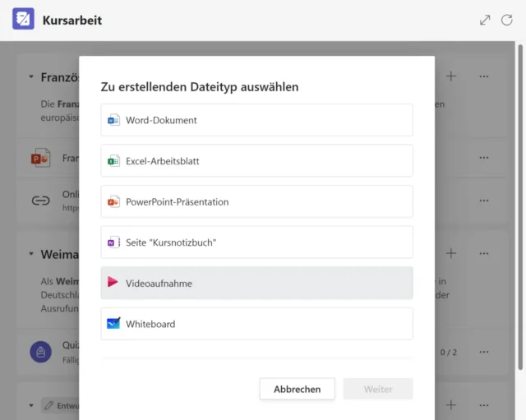Open more options for top module
The width and height of the screenshot is (526, 420).
pos(484,76)
